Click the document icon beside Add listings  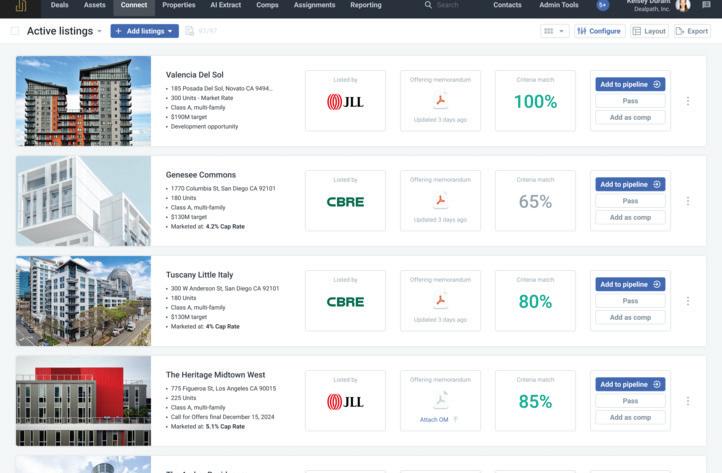[189, 31]
